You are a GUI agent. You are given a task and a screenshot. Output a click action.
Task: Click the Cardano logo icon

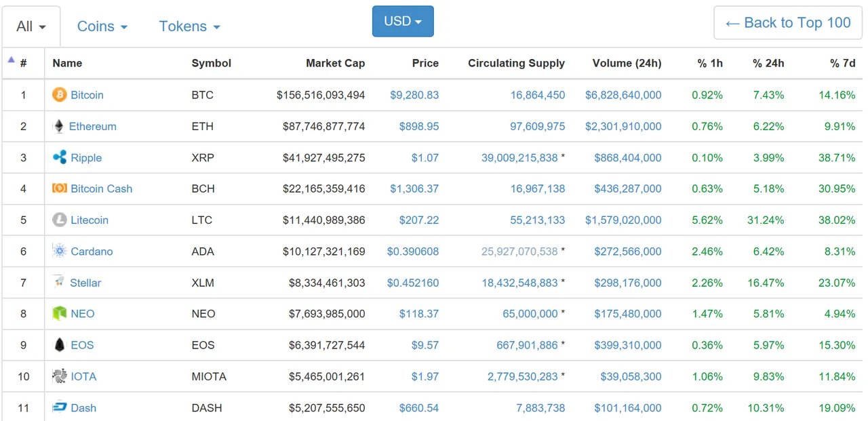click(60, 251)
